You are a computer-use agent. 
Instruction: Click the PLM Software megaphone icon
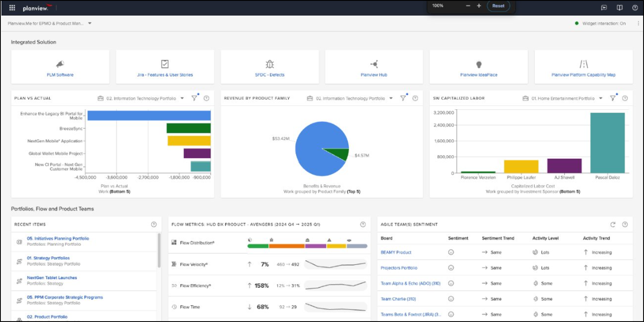pyautogui.click(x=60, y=64)
